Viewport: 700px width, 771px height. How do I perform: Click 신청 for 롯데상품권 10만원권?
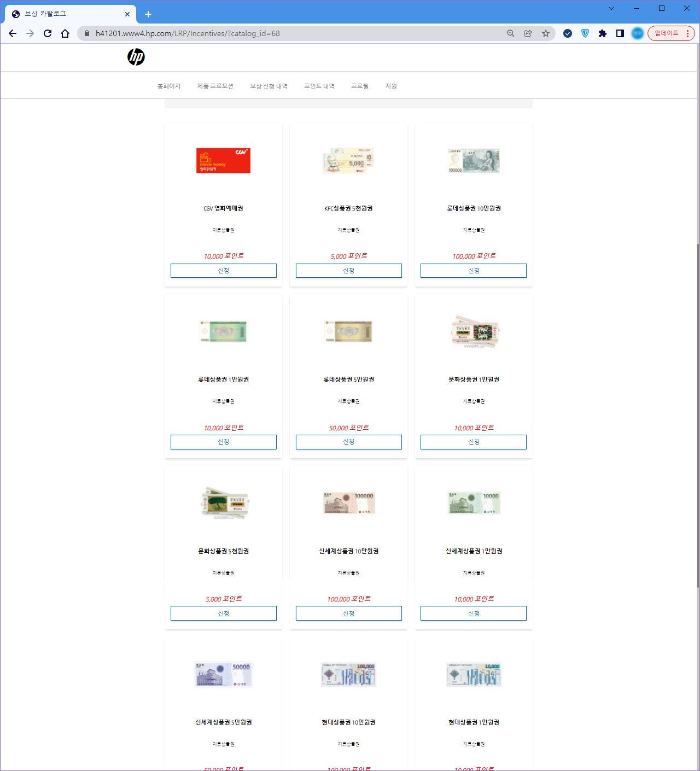coord(474,271)
